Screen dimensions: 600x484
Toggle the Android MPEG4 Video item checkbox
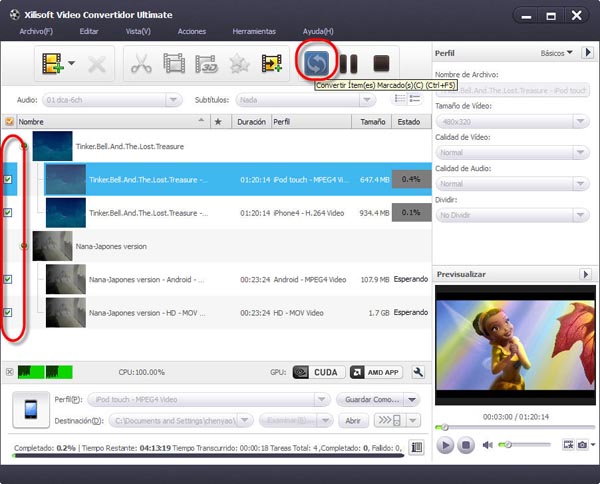coord(9,280)
